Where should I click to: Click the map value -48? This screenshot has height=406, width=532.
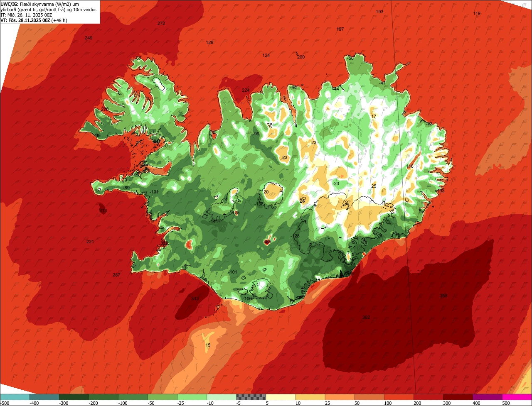pos(293,87)
